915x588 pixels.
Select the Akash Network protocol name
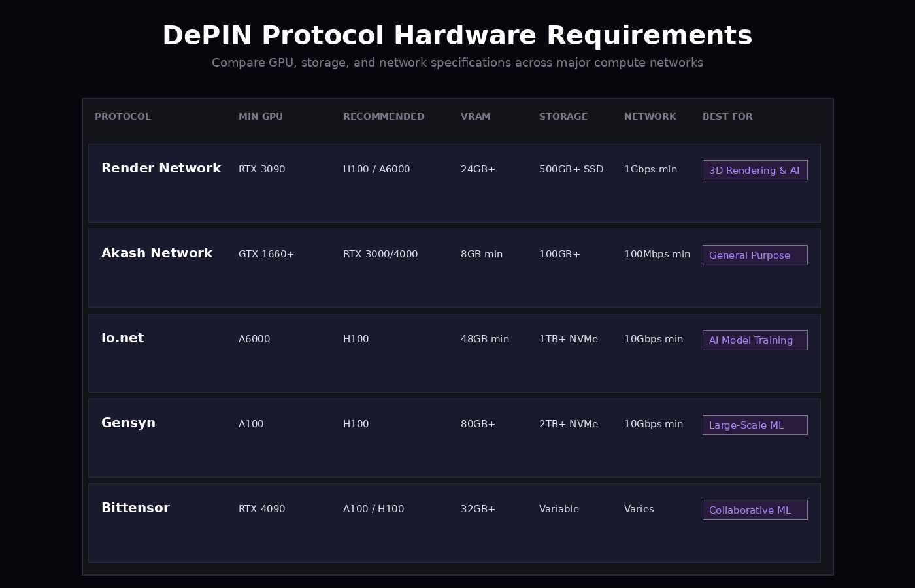[156, 253]
